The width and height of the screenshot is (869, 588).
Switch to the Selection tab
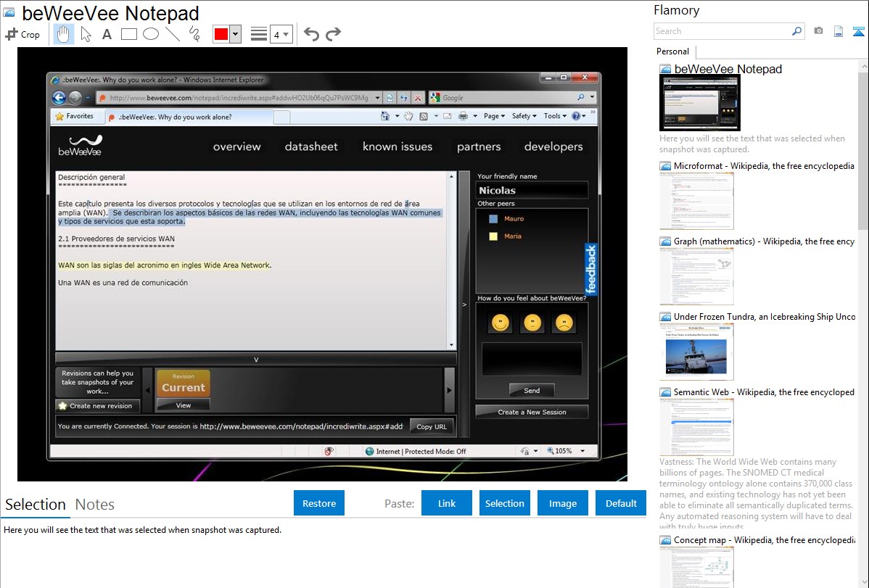click(x=36, y=505)
